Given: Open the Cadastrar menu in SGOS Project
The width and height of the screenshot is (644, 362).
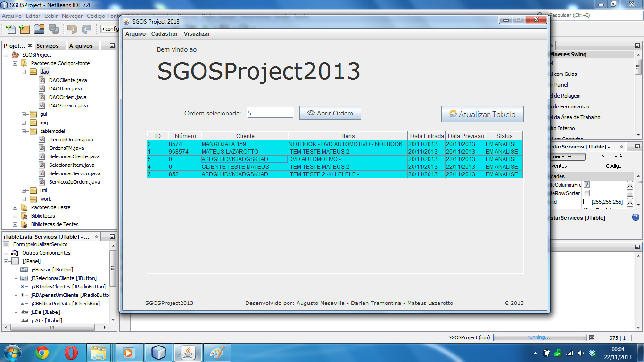Looking at the screenshot, I should [x=165, y=33].
